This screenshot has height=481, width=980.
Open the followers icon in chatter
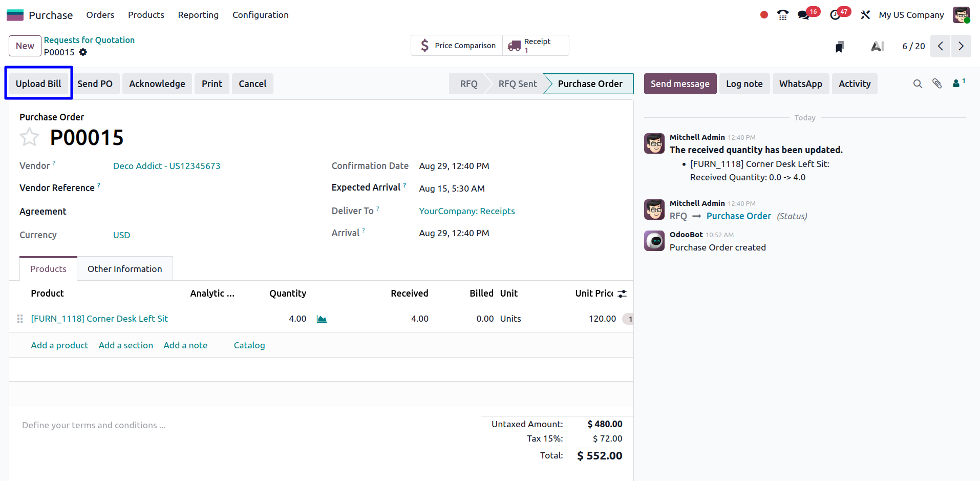[957, 83]
